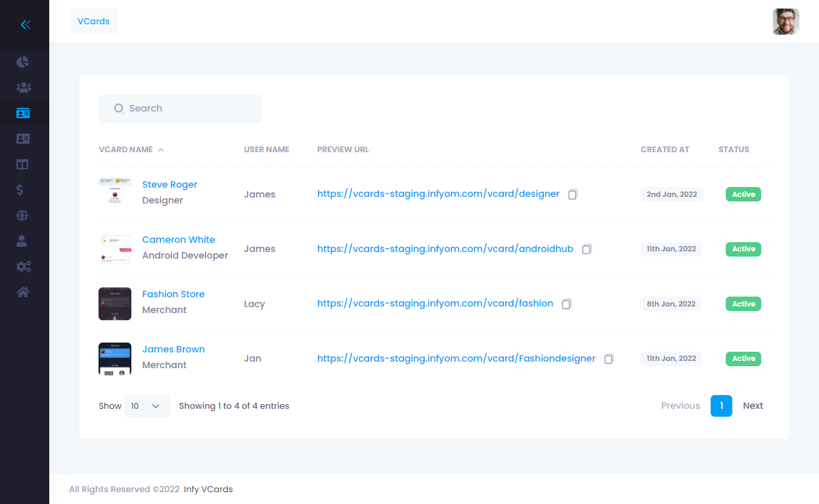Copy the Fashiondesigner vcard preview URL
The width and height of the screenshot is (819, 504).
coord(609,359)
